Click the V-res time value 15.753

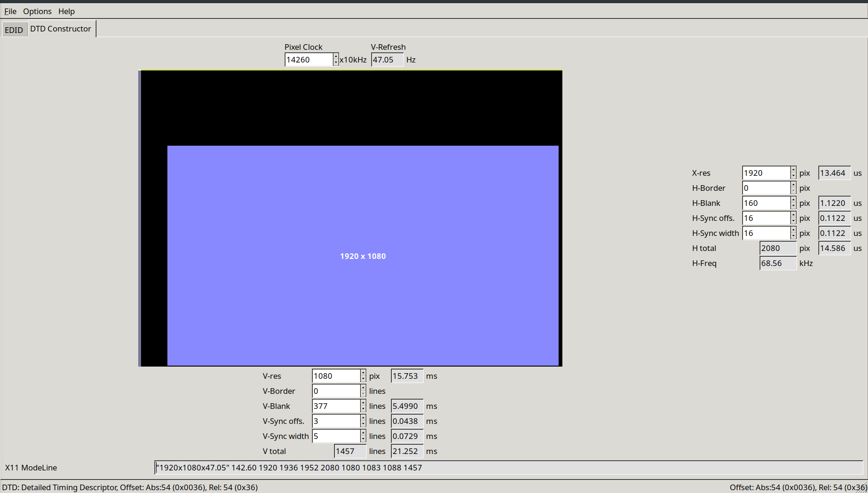[x=407, y=376]
